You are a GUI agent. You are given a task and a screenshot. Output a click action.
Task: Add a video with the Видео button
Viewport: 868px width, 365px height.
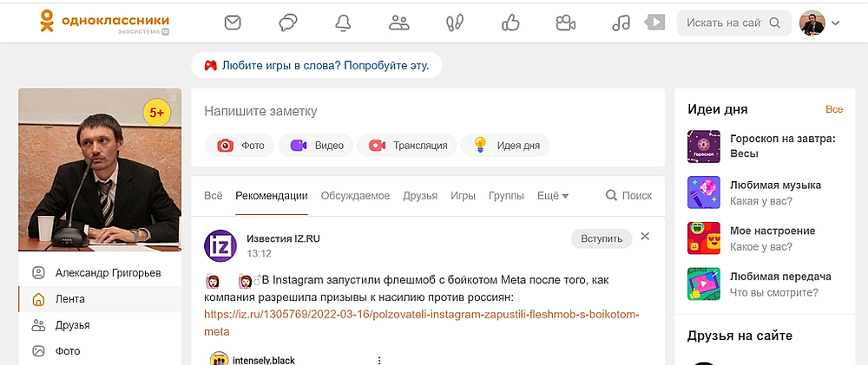(x=316, y=146)
